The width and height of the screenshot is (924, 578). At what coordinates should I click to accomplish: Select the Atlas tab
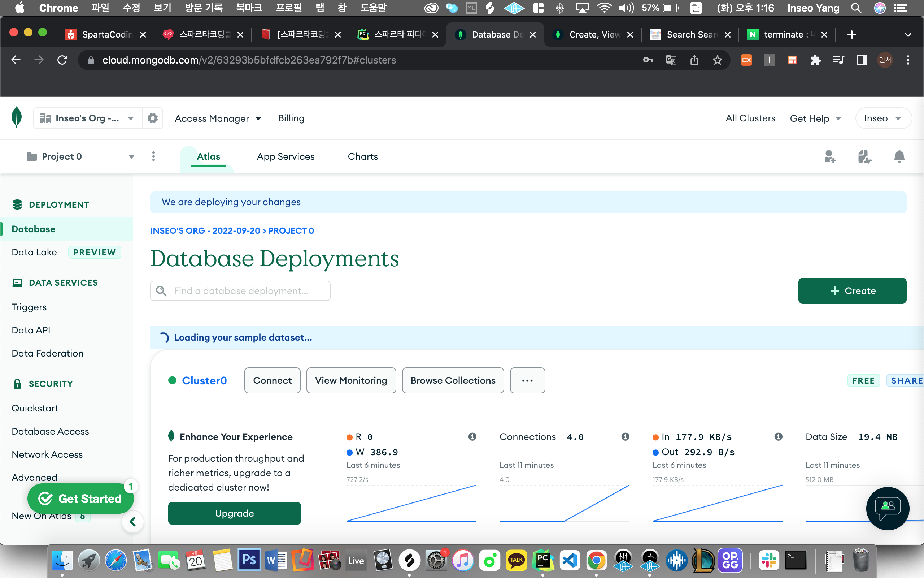pos(209,156)
